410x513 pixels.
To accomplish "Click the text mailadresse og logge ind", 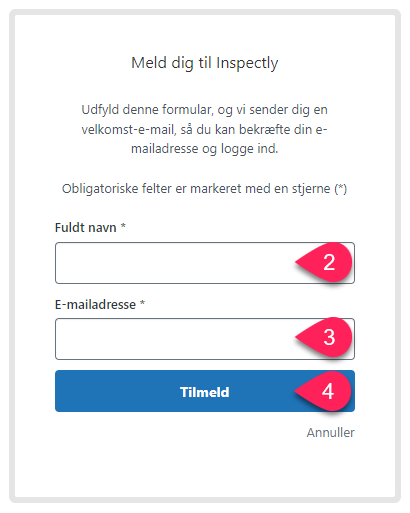I will point(204,149).
